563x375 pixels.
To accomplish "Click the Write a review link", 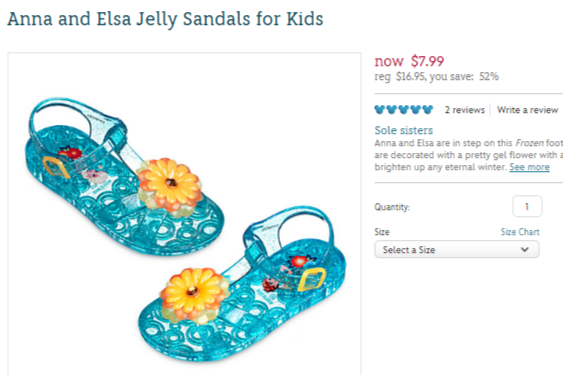I will [527, 110].
